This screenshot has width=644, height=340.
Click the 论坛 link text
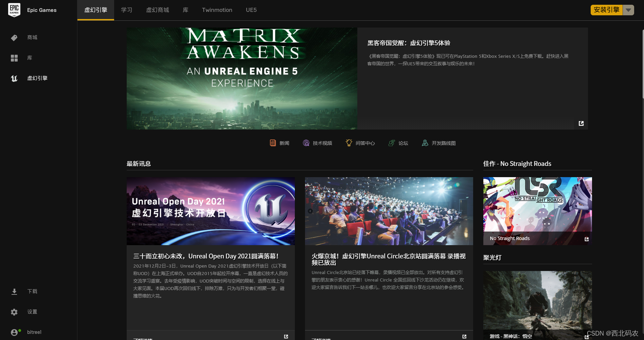point(403,143)
